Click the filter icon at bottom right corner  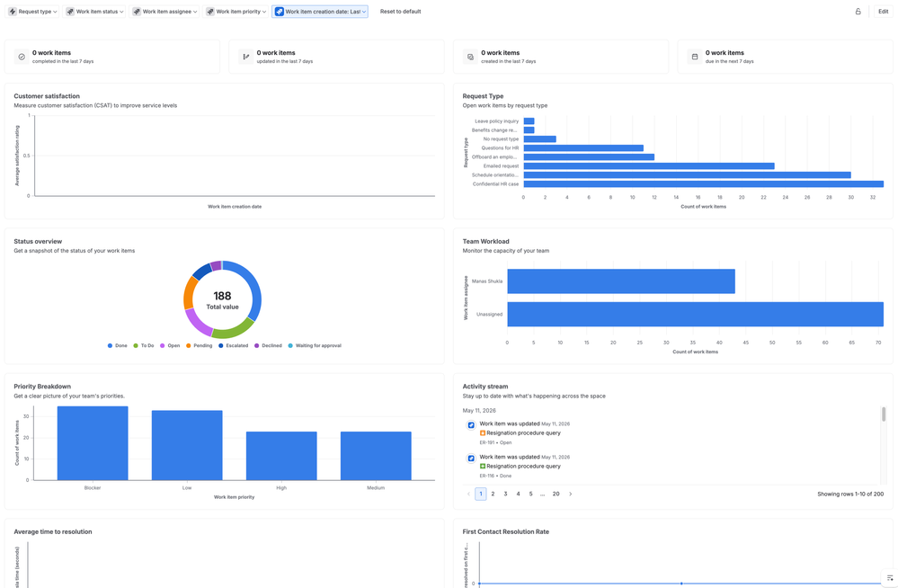(x=889, y=578)
